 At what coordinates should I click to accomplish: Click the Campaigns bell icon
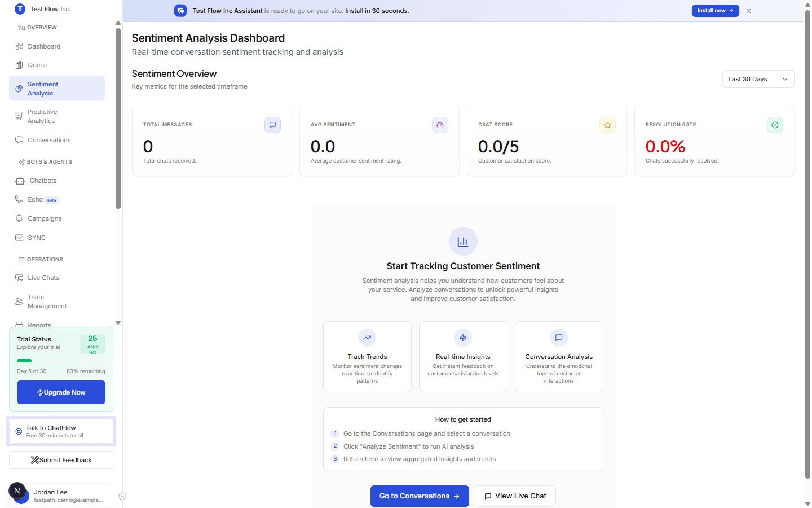pos(19,218)
